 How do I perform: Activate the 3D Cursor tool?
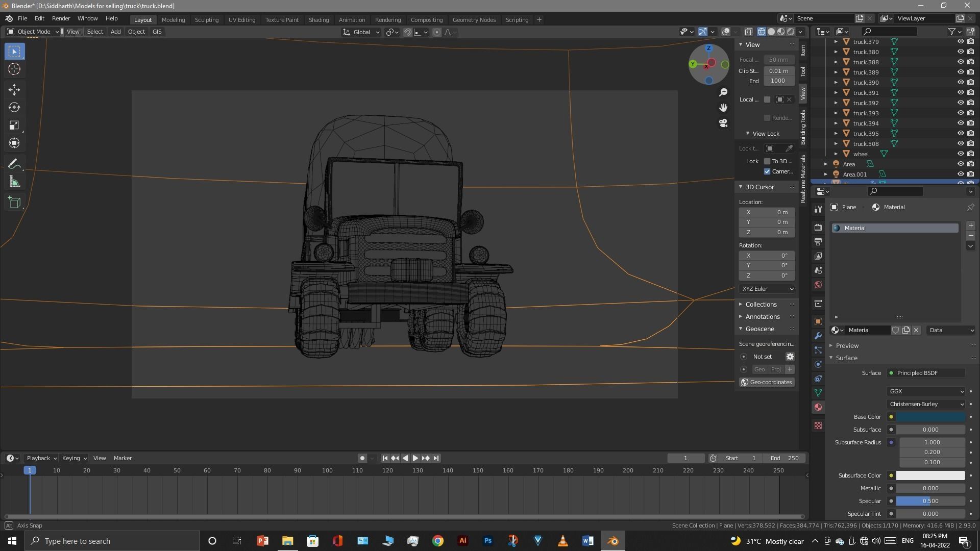[x=14, y=69]
